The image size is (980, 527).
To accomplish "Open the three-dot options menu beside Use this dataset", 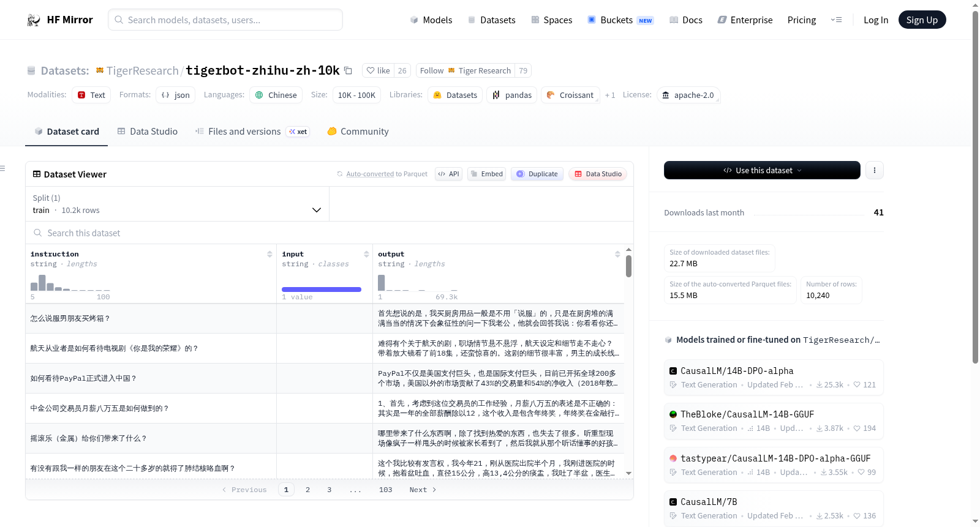I will pyautogui.click(x=874, y=170).
